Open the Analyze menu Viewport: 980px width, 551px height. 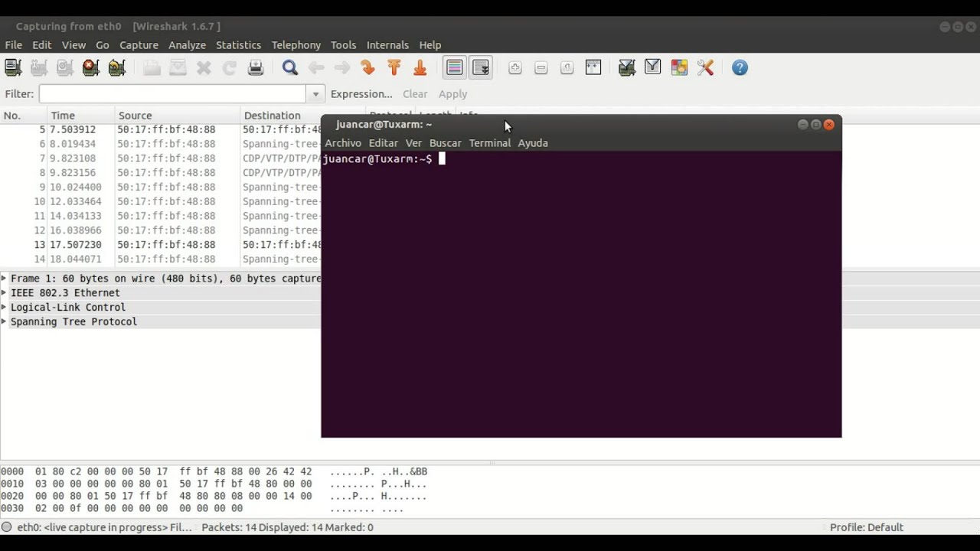click(188, 45)
